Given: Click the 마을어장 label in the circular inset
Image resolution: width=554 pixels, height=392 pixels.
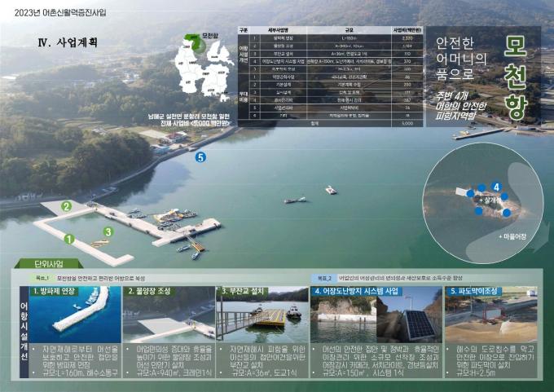Looking at the screenshot, I should coord(515,235).
